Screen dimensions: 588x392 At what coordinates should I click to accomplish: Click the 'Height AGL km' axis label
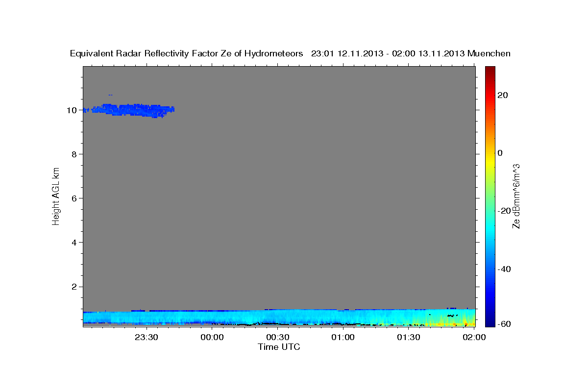click(x=56, y=196)
